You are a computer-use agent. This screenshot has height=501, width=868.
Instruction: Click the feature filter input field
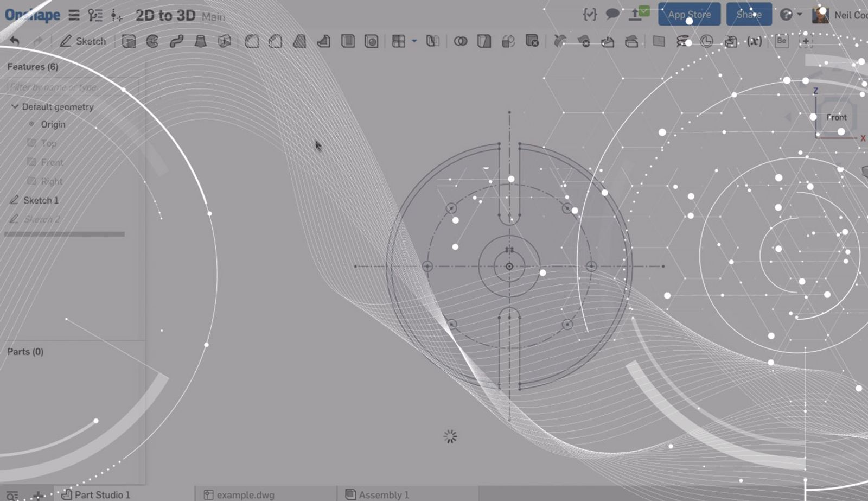coord(71,87)
